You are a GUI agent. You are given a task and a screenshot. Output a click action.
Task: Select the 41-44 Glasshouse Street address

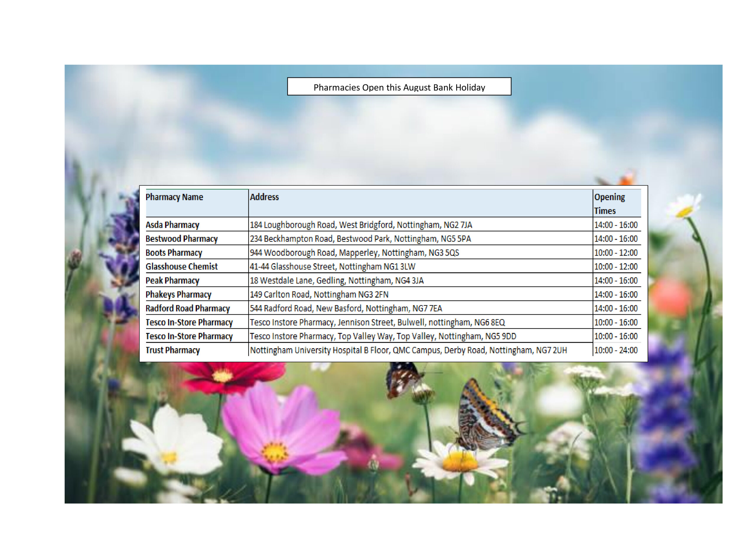(332, 266)
